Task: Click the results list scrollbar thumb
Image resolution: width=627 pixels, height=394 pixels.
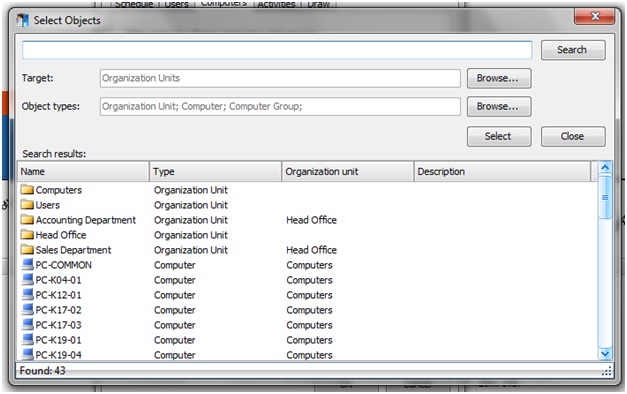Action: (605, 197)
